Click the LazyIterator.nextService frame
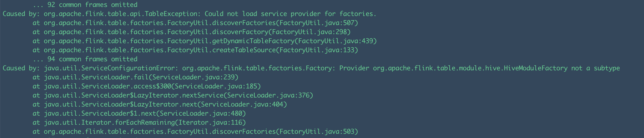This screenshot has width=644, height=138. pos(173,95)
